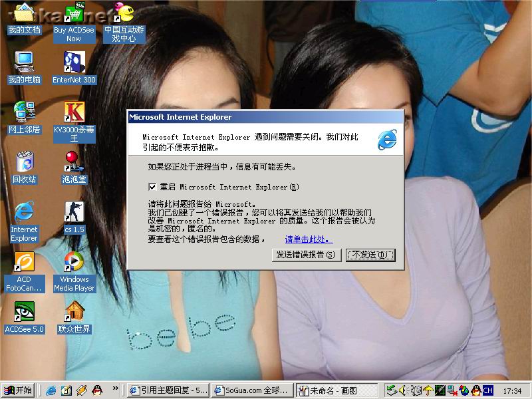Click 发送错误报告(S) button
532x399 pixels.
click(307, 255)
